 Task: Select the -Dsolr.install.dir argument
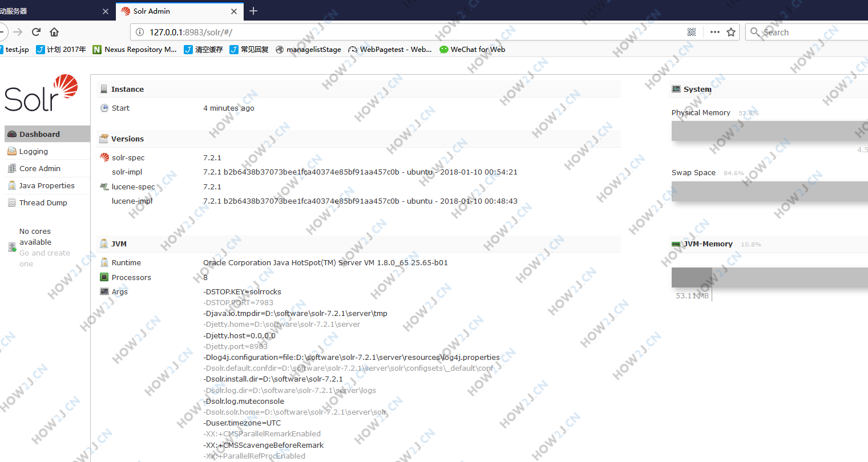coord(273,379)
